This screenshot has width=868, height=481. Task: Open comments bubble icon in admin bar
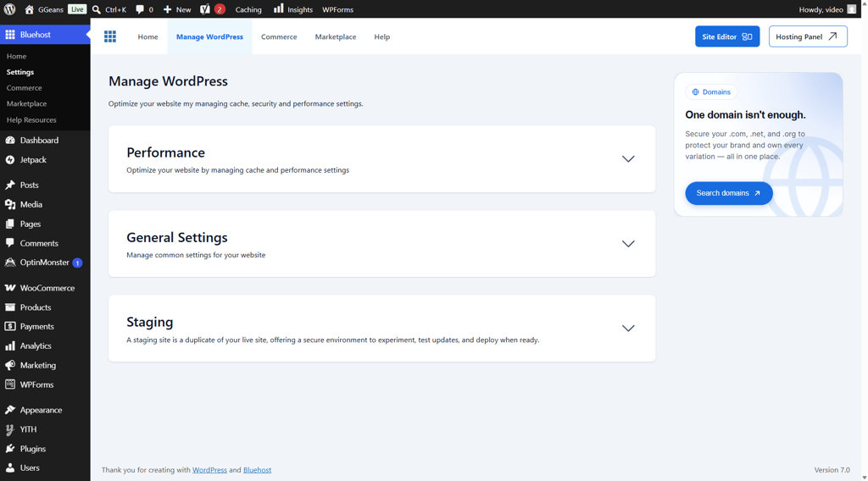click(x=140, y=9)
